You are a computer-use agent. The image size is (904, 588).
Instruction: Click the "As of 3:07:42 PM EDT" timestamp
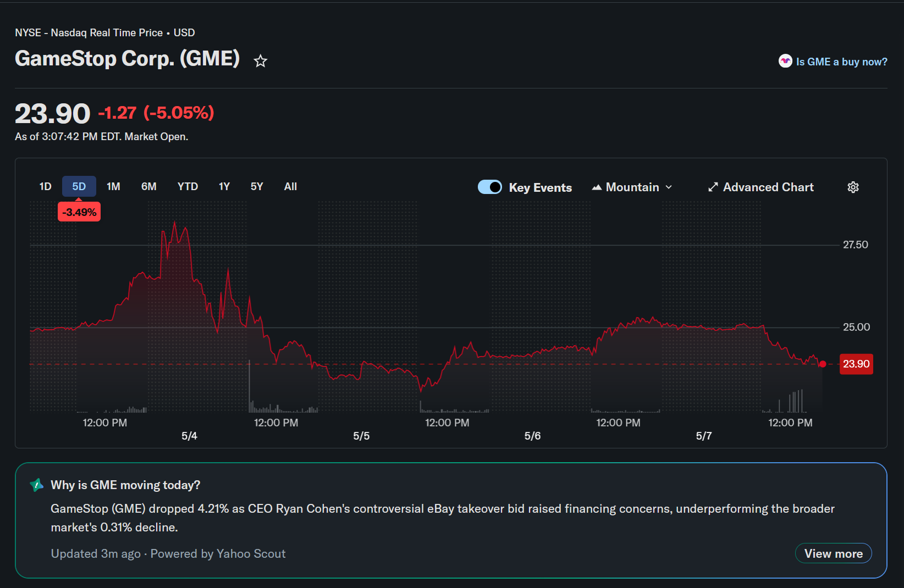click(x=101, y=136)
